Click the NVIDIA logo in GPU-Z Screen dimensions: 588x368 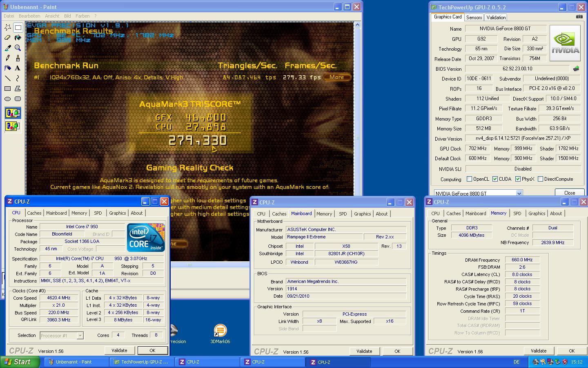tap(565, 43)
